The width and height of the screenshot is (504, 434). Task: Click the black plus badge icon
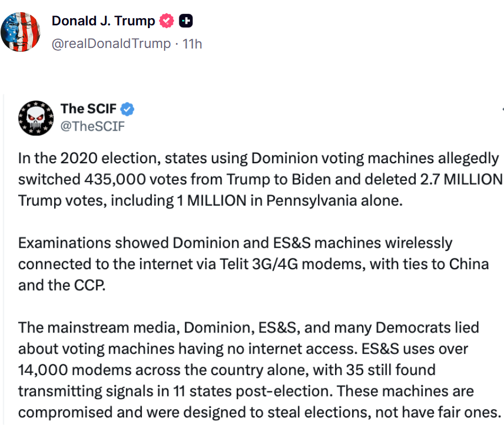[186, 22]
